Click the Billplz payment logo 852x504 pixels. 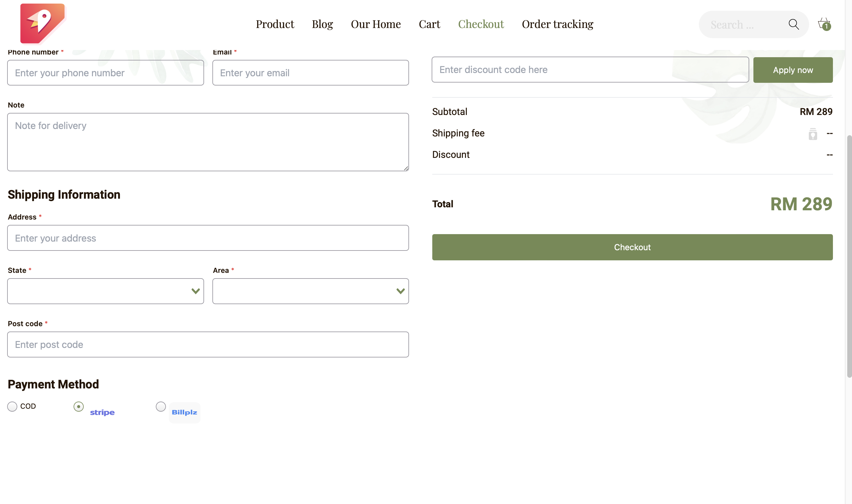click(184, 412)
